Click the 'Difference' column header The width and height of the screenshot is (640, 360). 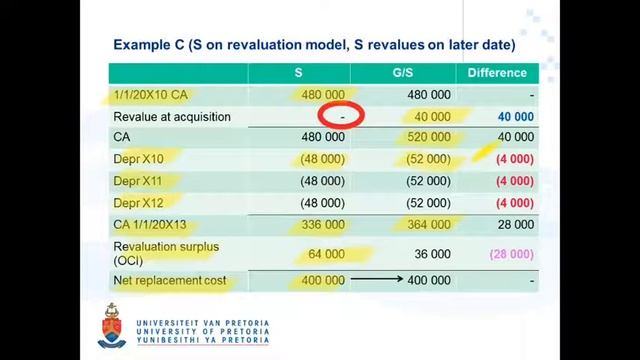pyautogui.click(x=497, y=73)
